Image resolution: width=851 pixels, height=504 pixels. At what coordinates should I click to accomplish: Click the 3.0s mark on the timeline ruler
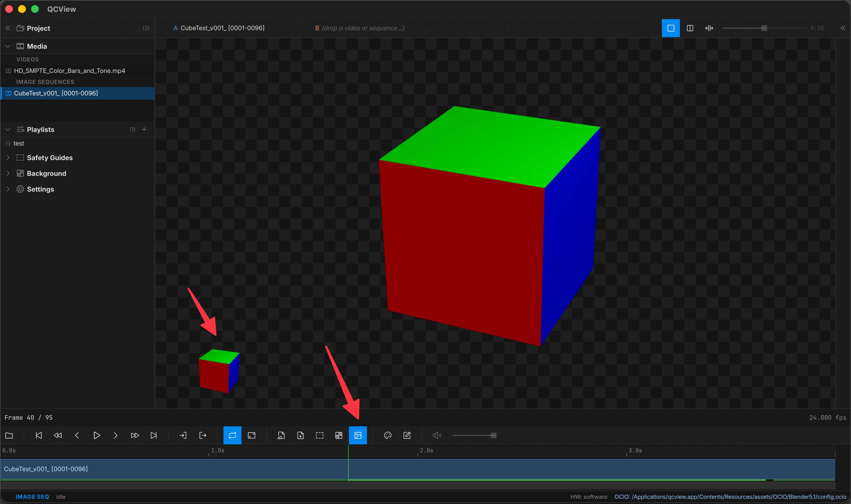635,451
